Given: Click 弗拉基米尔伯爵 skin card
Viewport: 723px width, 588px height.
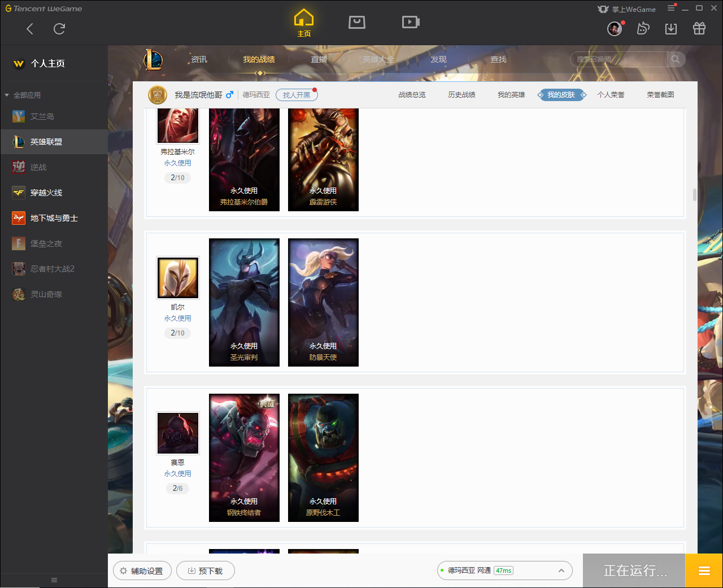Looking at the screenshot, I should [x=244, y=160].
